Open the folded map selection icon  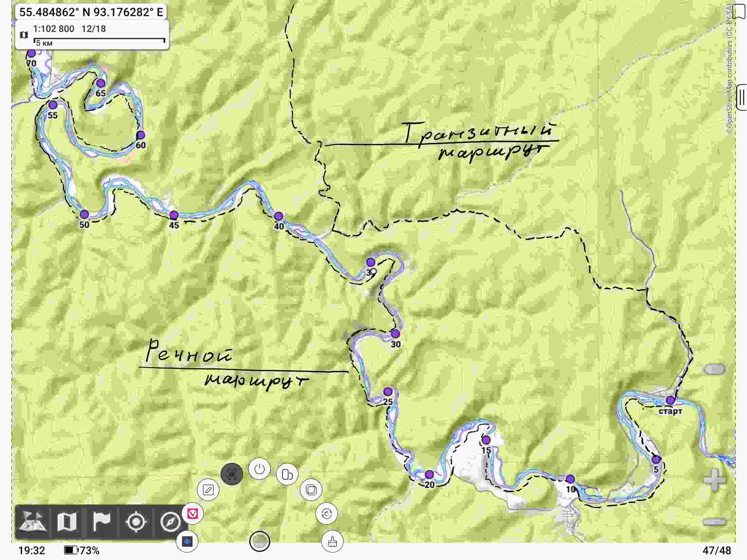[x=67, y=521]
